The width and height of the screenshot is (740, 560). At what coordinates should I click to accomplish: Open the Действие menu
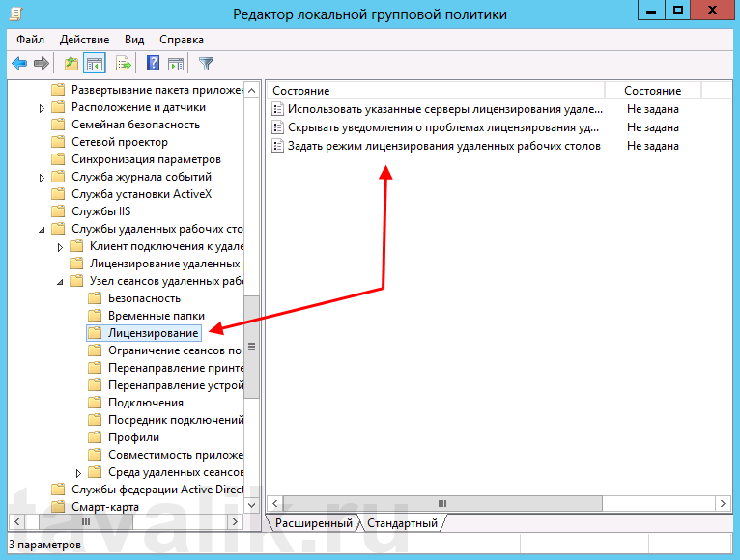pyautogui.click(x=84, y=40)
